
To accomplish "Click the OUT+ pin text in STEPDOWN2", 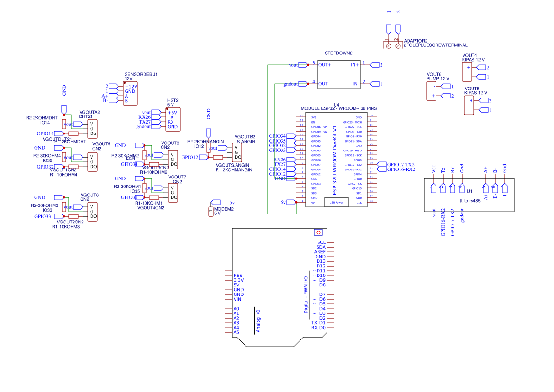I will tap(325, 65).
